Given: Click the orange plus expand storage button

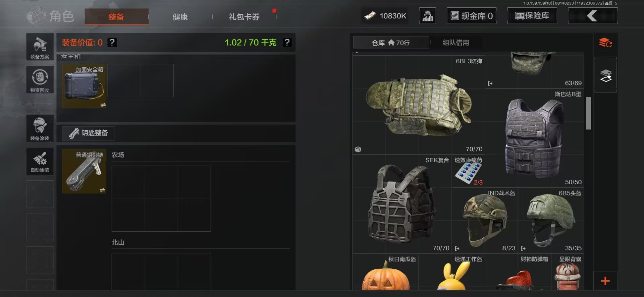Looking at the screenshot, I should 605,281.
